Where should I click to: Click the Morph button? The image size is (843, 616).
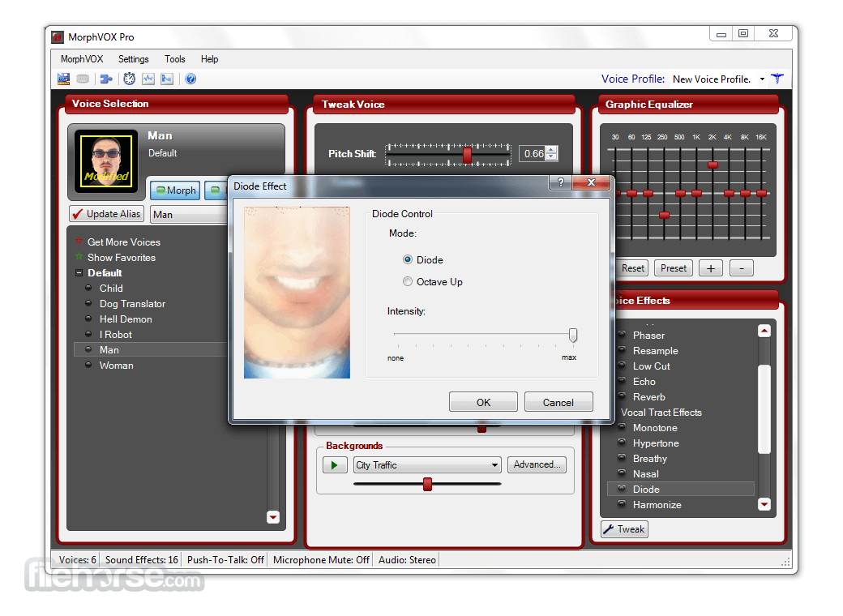175,190
